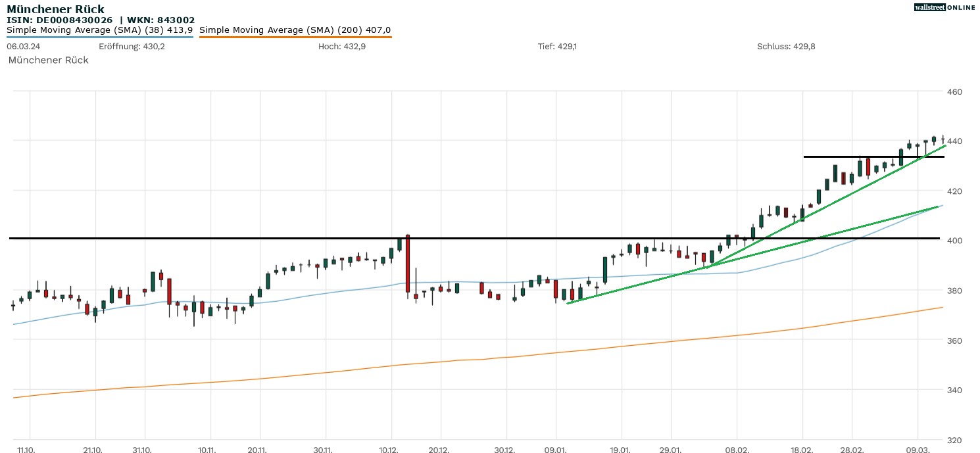
Task: Click the short black horizontal line near 433
Action: pos(874,156)
